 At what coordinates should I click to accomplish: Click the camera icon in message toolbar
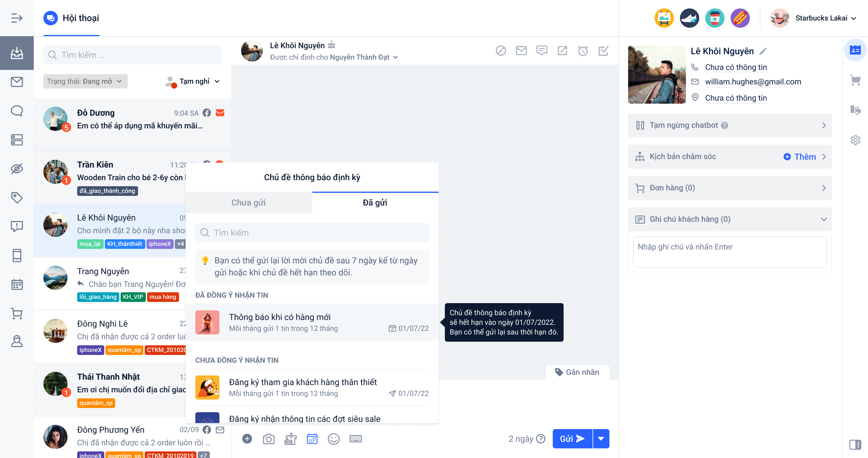click(x=269, y=439)
